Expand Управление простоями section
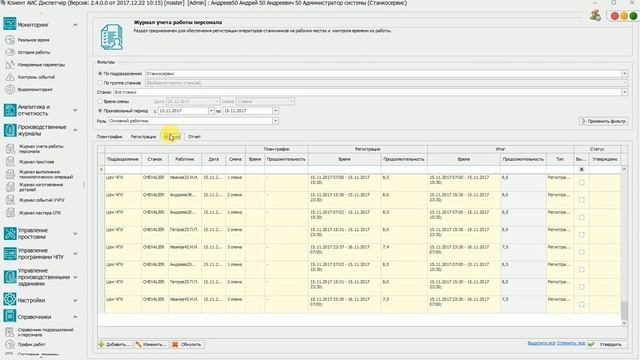 tap(75, 233)
